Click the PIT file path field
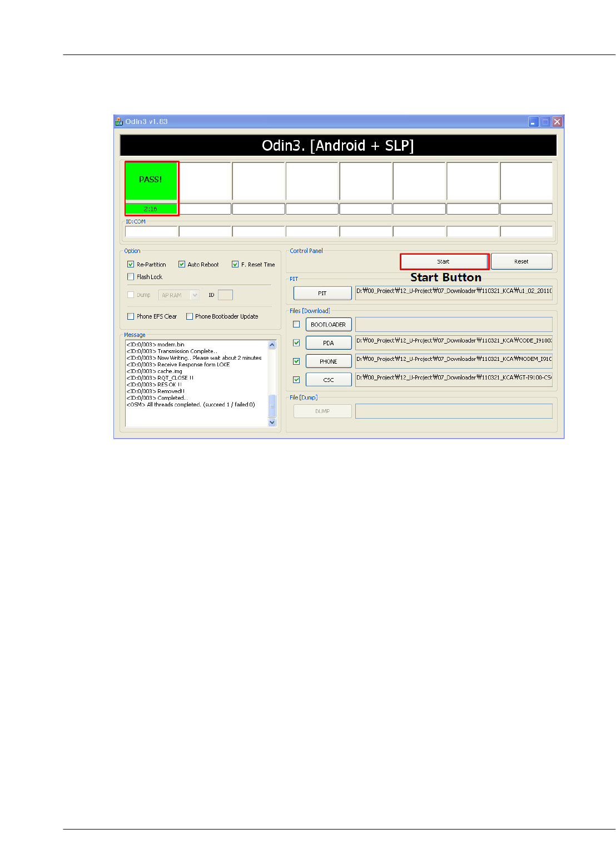616x864 pixels. [x=454, y=293]
